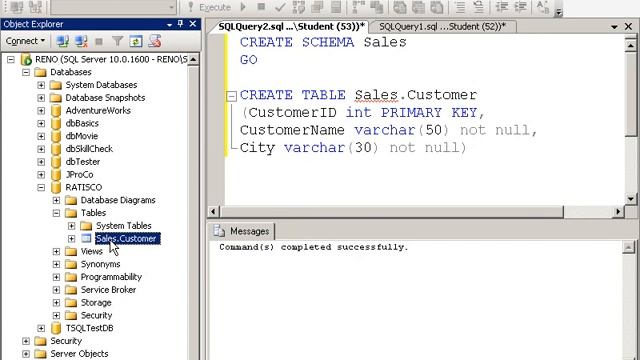Click the Debug play arrow icon
This screenshot has width=640, height=360.
coord(243,7)
